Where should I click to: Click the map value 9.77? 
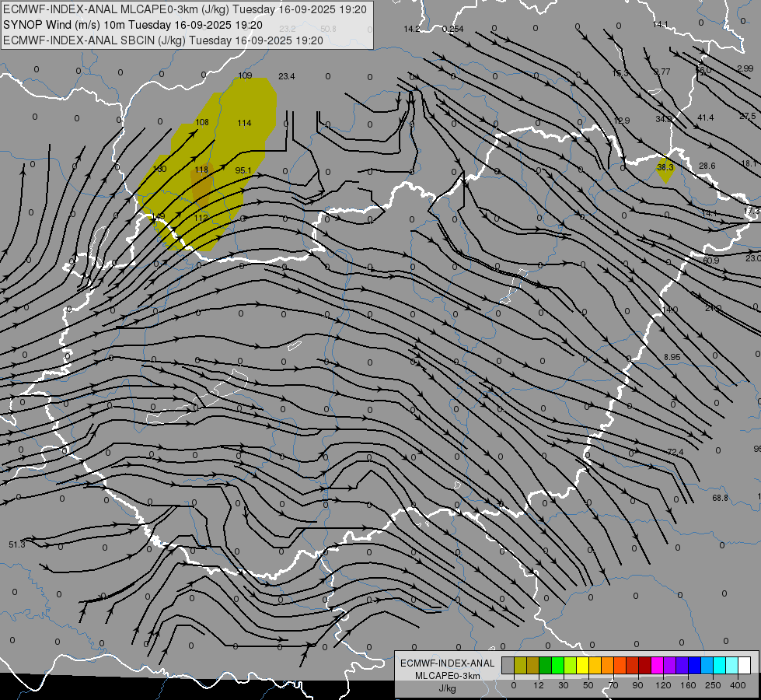coord(662,72)
